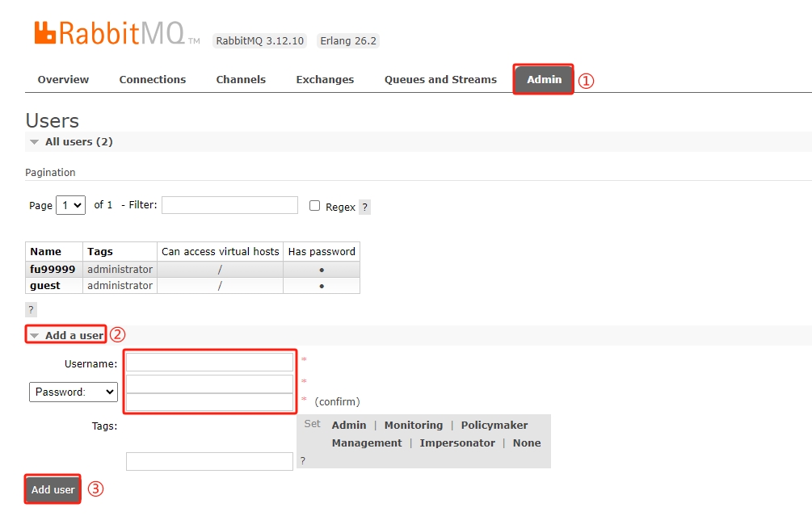Viewport: 812px width, 516px height.
Task: Focus the Username input field
Action: point(209,362)
